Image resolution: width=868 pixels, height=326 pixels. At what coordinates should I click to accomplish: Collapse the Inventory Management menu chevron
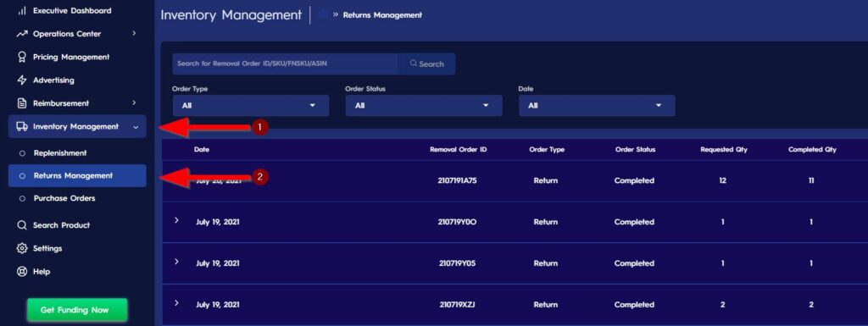click(x=136, y=127)
